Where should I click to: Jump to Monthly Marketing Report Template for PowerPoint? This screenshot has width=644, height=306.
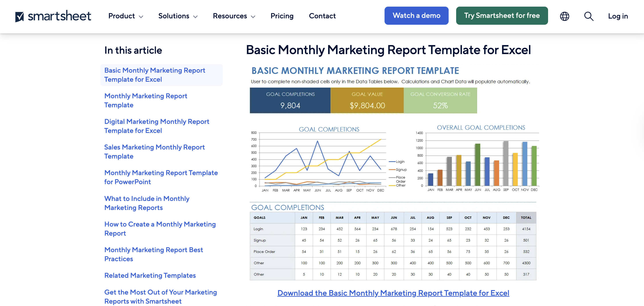[x=161, y=177]
